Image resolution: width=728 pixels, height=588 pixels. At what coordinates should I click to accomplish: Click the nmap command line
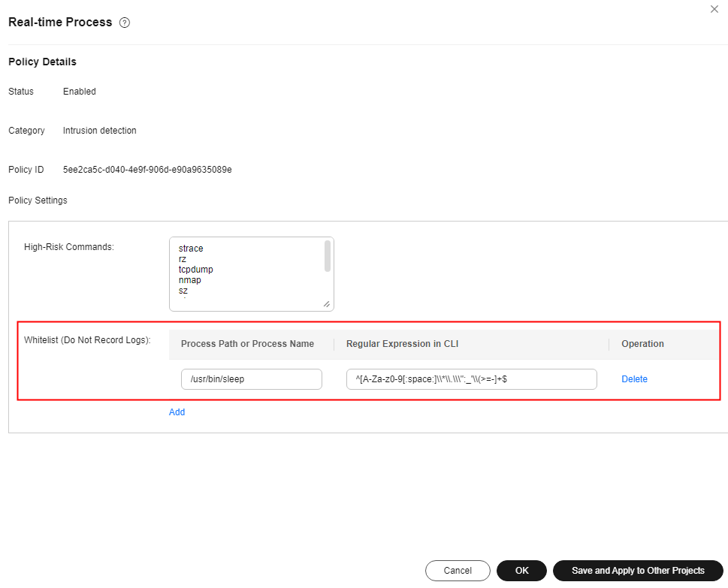coord(190,280)
